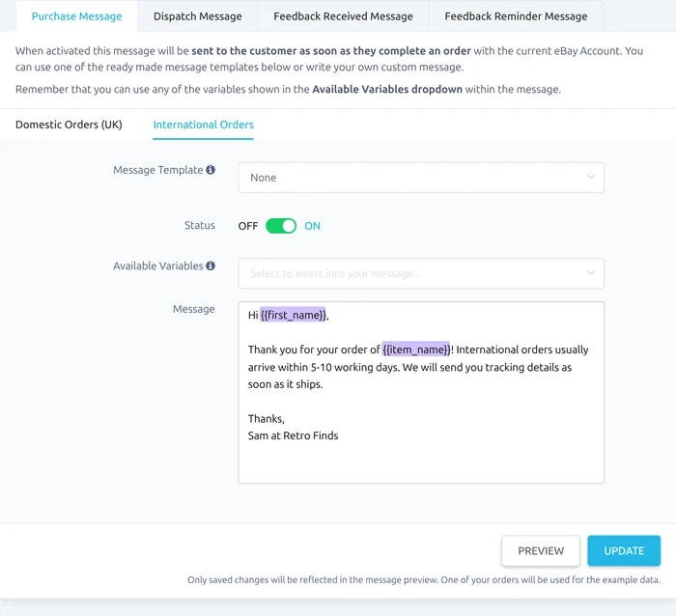Viewport: 676px width, 616px height.
Task: Click 'Available Variables dropdown' bold text in description
Action: pyautogui.click(x=387, y=89)
